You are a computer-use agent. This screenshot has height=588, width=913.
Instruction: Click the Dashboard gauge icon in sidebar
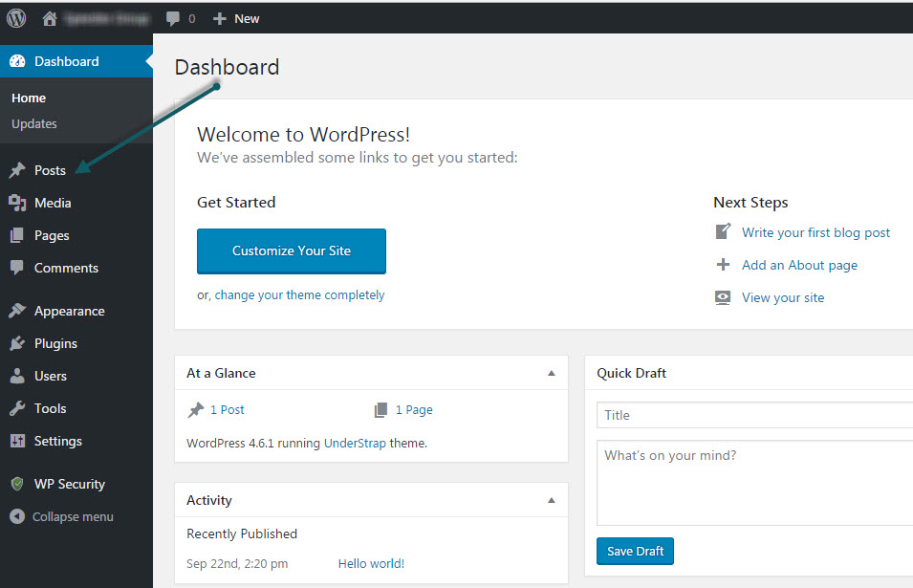pyautogui.click(x=17, y=61)
